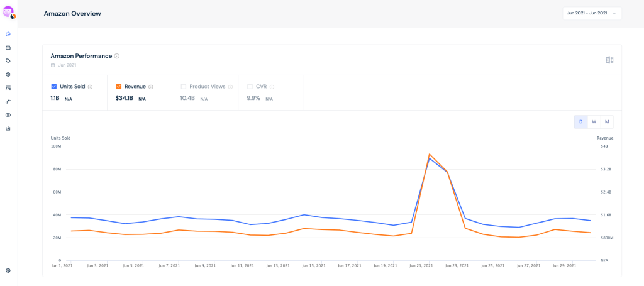This screenshot has height=286, width=644.
Task: Open the storefront icon in sidebar
Action: 8,48
